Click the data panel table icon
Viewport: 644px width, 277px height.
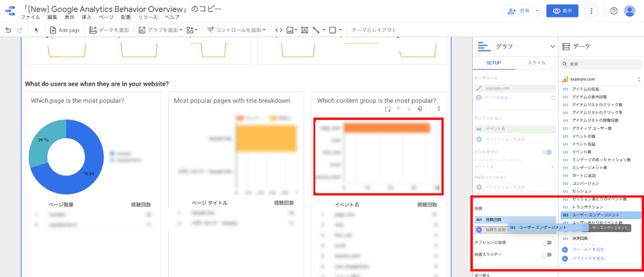click(x=566, y=47)
